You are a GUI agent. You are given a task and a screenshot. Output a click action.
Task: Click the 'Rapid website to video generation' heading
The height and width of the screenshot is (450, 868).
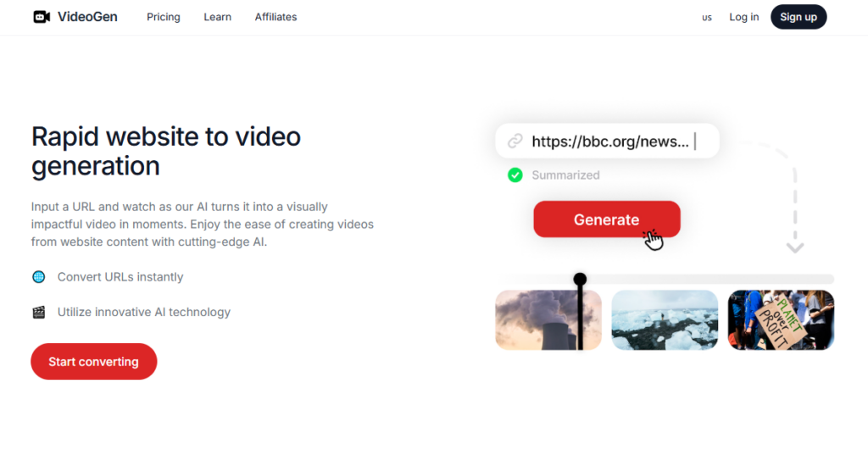click(166, 151)
